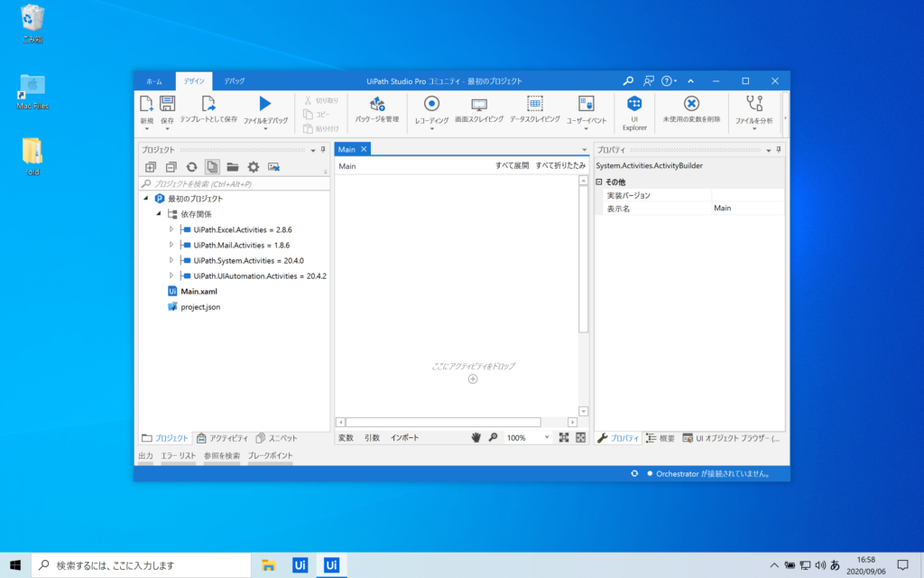Expand UiPath.UIAutomation.Activities dependency

pos(171,275)
